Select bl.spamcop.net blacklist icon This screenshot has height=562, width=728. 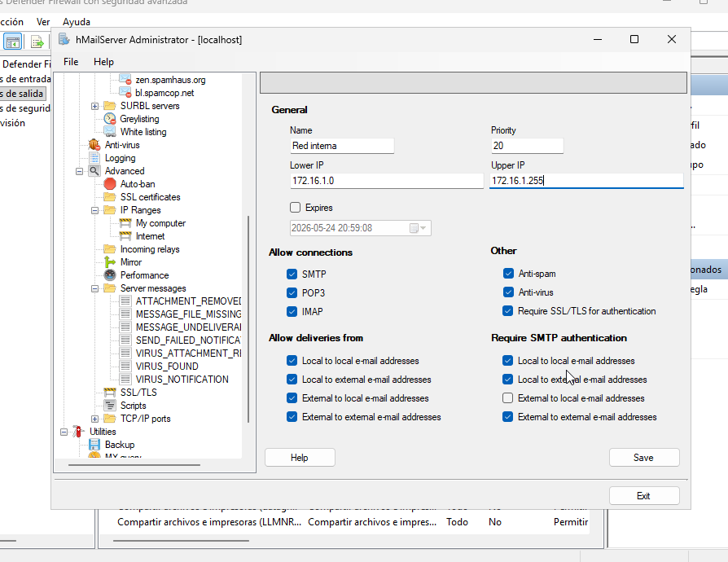(125, 92)
